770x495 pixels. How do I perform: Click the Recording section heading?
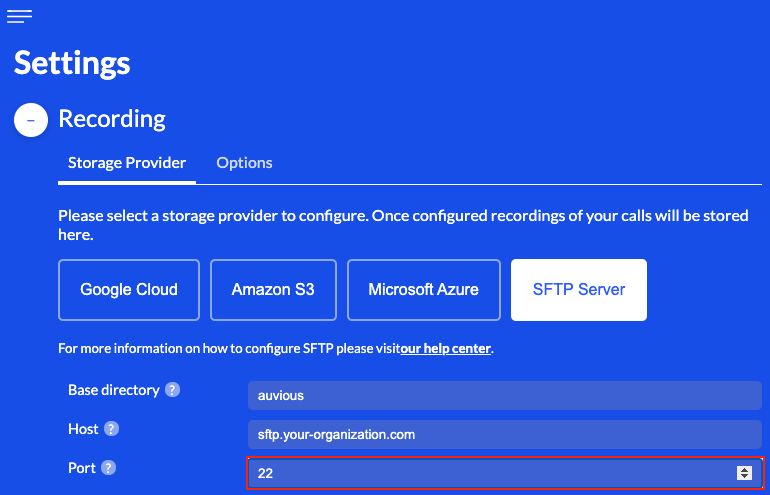(112, 119)
